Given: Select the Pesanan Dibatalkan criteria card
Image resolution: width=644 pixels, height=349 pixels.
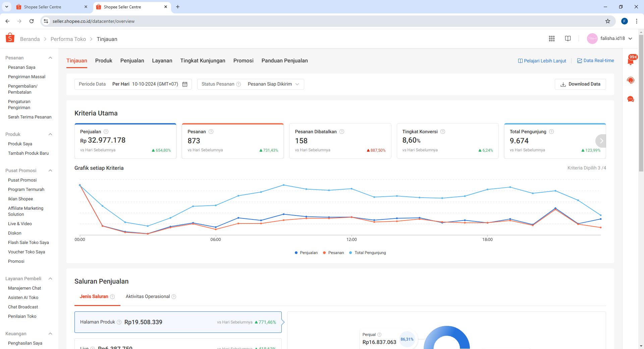Looking at the screenshot, I should [340, 141].
